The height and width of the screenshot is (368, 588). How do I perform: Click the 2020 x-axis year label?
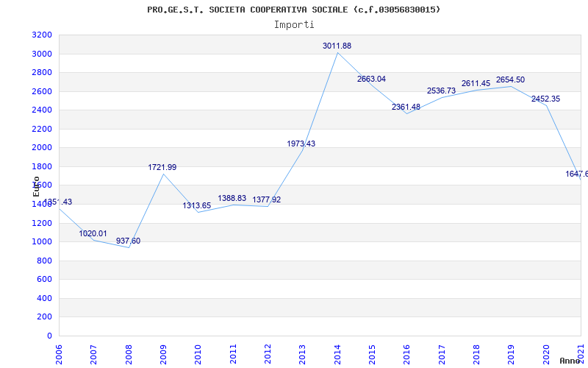(x=546, y=355)
